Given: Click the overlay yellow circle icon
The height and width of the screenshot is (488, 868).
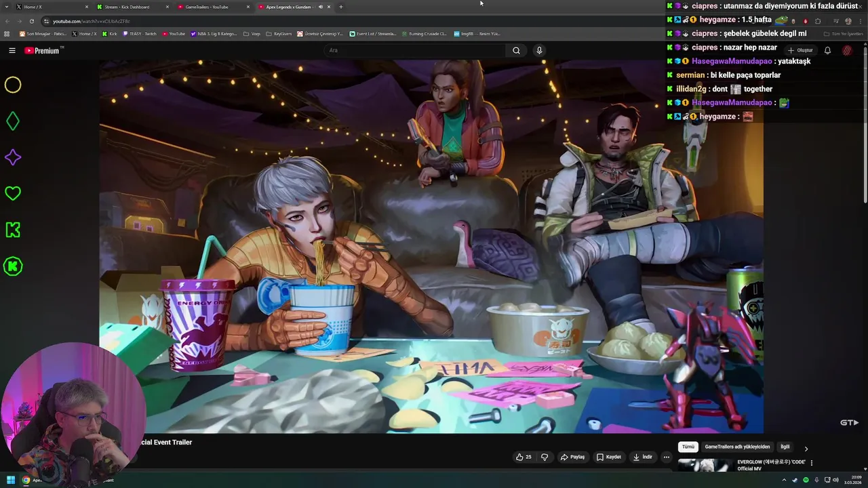Looking at the screenshot, I should point(13,85).
